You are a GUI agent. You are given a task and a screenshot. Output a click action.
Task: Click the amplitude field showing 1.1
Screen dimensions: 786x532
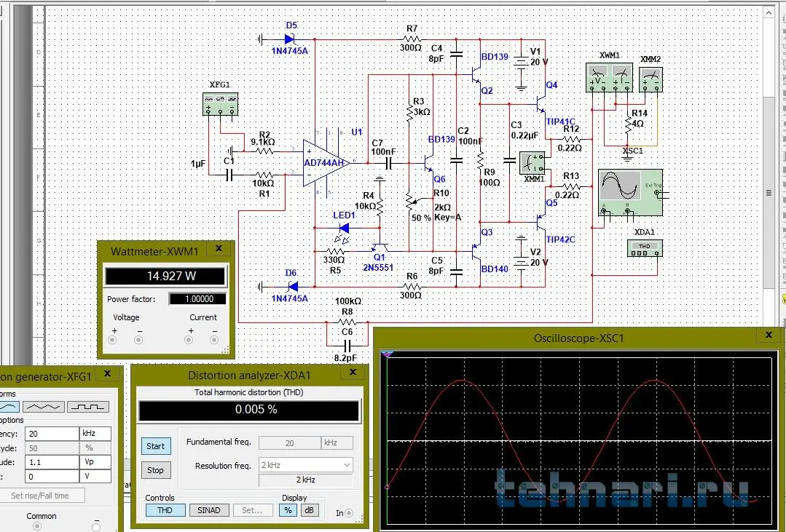tap(52, 462)
